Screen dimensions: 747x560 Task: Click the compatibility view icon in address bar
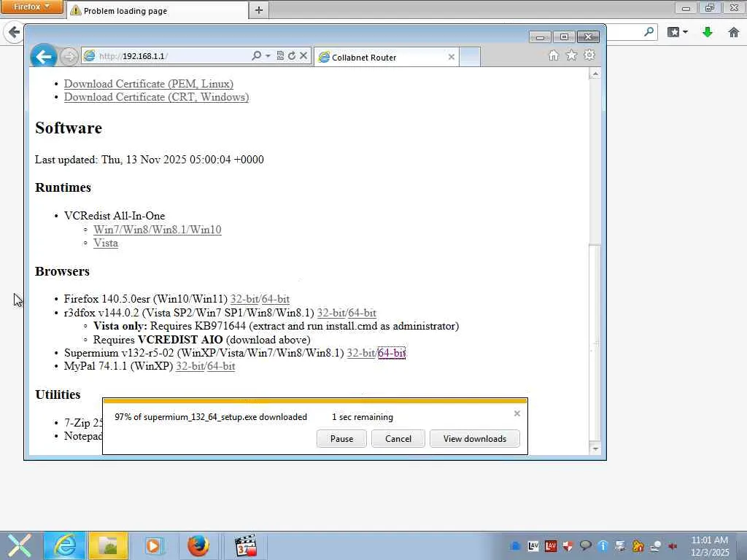[x=280, y=55]
